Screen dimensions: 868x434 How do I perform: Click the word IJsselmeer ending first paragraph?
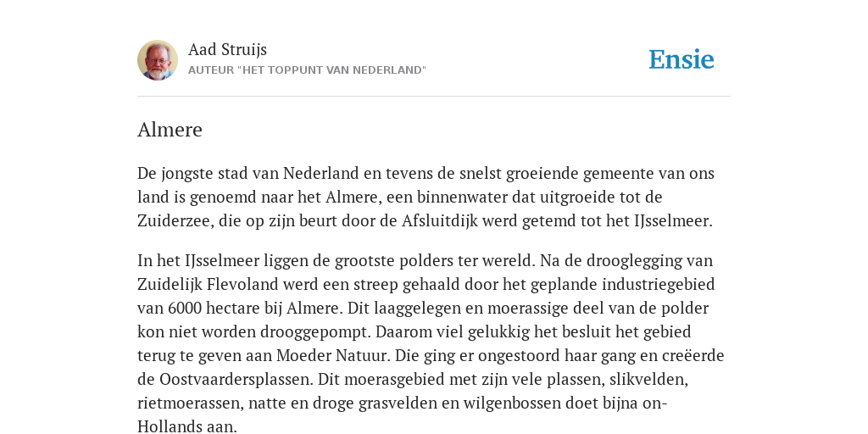[x=672, y=221]
